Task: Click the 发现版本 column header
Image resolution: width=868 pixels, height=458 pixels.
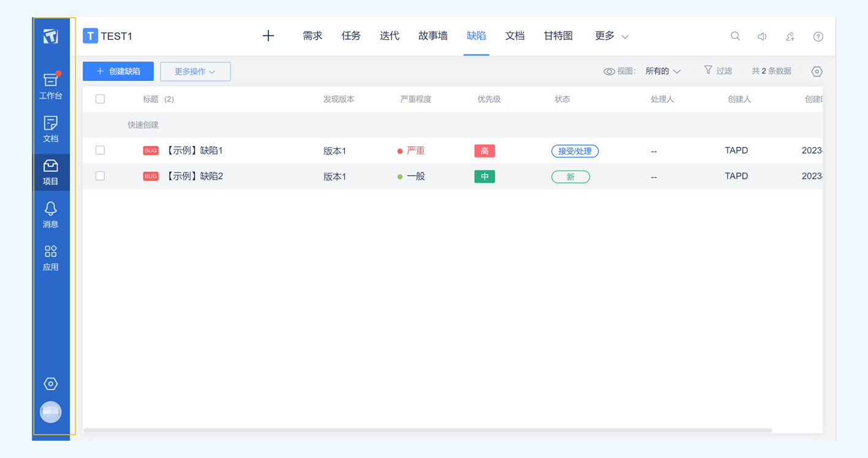Action: tap(339, 99)
